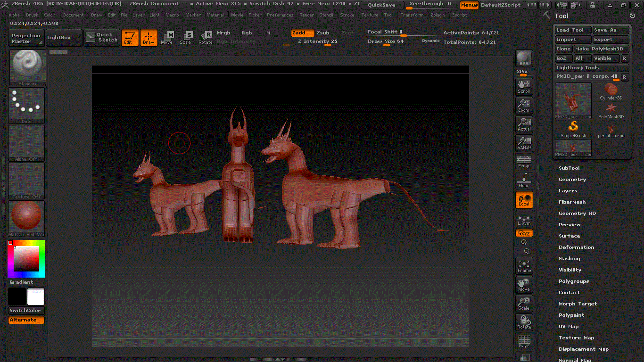Toggle Local symmetry mode
This screenshot has height=362, width=644.
524,199
